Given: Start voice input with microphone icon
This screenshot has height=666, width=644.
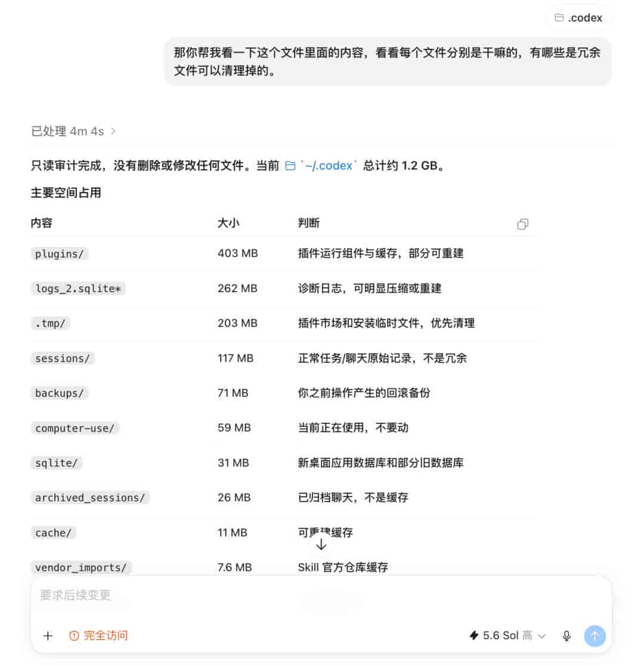Looking at the screenshot, I should [566, 636].
